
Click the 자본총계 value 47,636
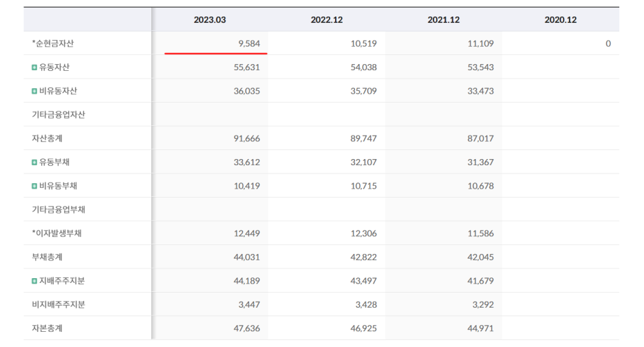247,328
